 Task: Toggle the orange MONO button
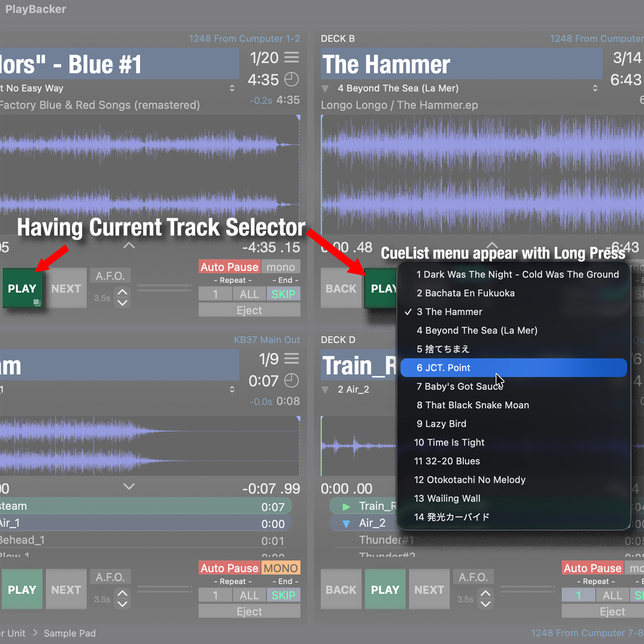point(281,568)
